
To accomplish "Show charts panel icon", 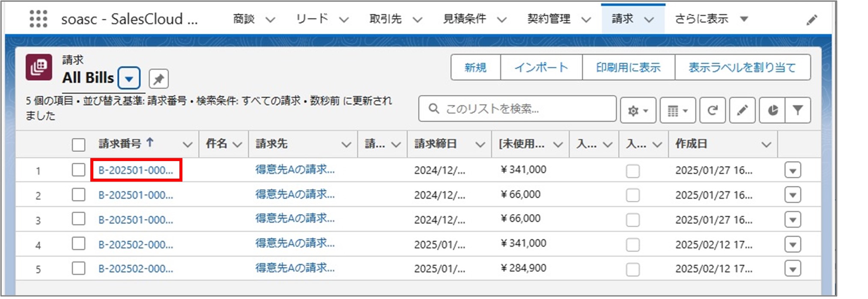I will [x=773, y=111].
